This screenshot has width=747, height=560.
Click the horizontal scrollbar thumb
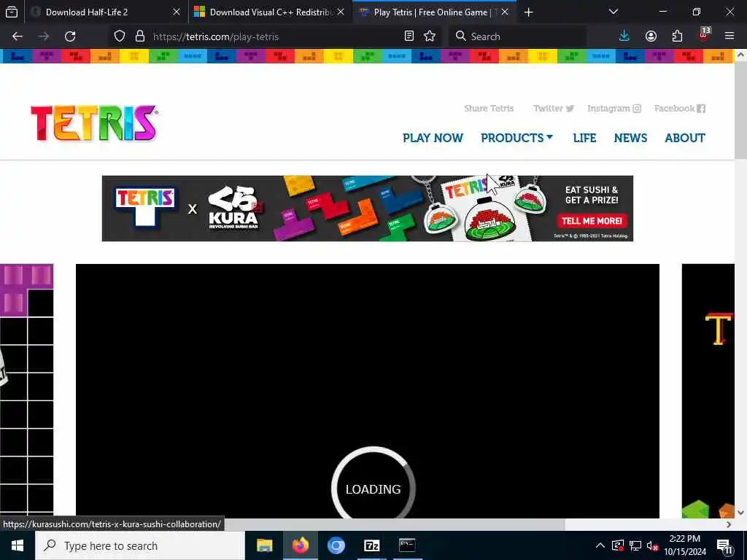(395, 524)
